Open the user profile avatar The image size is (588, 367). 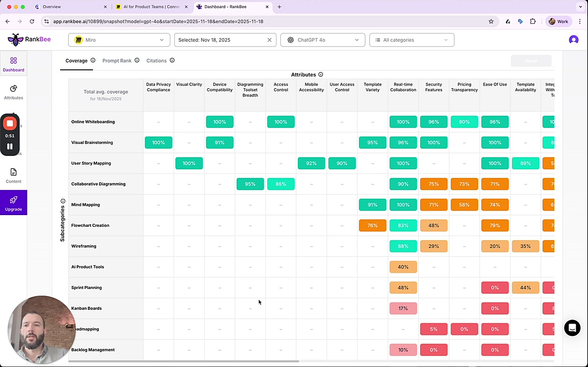(x=573, y=40)
